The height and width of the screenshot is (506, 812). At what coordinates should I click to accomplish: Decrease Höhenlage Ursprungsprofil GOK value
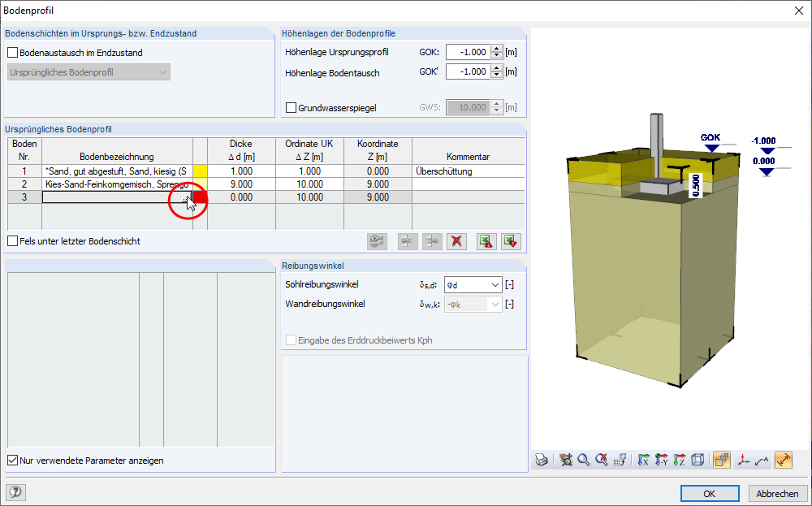coord(497,56)
